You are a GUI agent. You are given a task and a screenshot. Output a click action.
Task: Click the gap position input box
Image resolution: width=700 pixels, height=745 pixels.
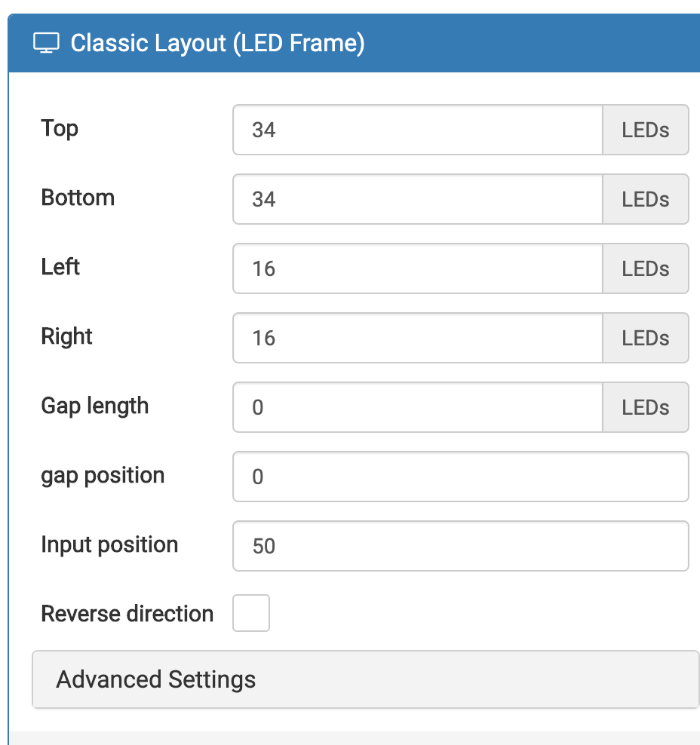pos(460,477)
